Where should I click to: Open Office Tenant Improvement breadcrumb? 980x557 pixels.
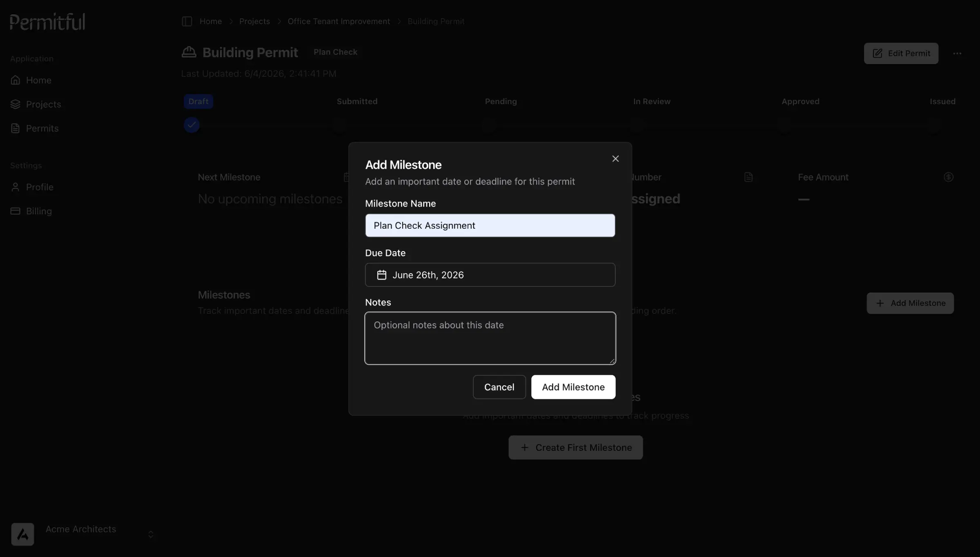(339, 21)
